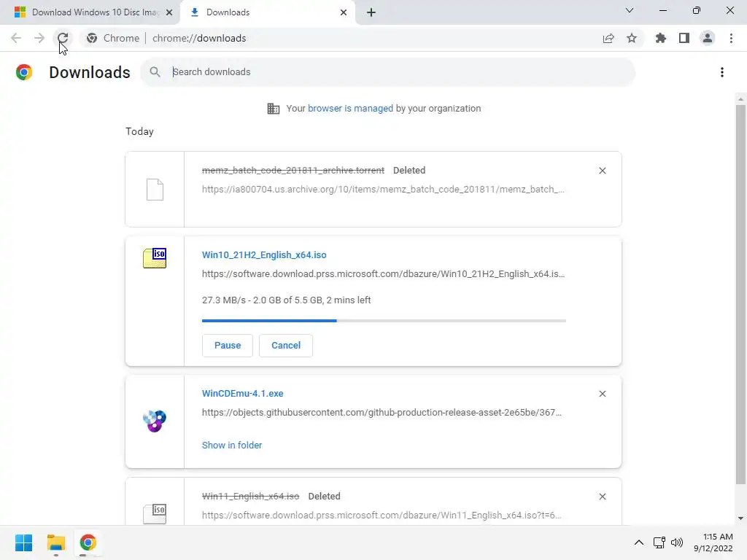
Task: Open network status in system tray
Action: click(x=659, y=542)
